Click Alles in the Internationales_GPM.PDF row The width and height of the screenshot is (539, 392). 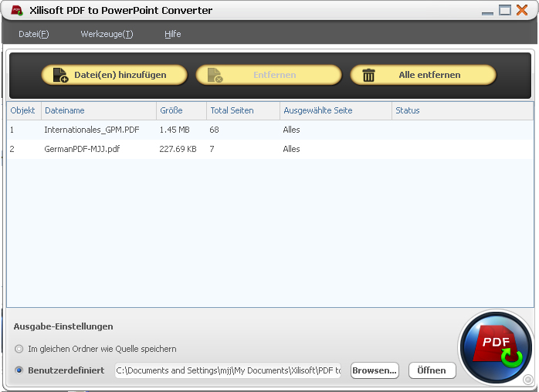point(291,130)
